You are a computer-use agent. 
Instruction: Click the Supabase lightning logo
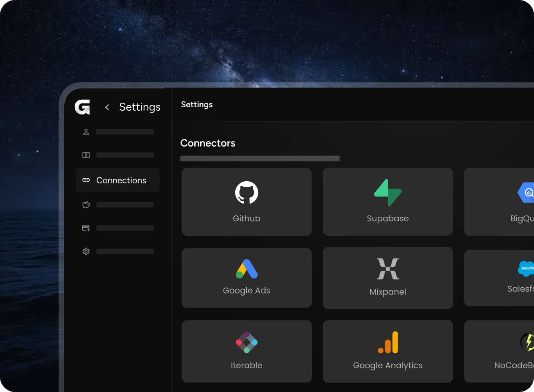click(388, 193)
